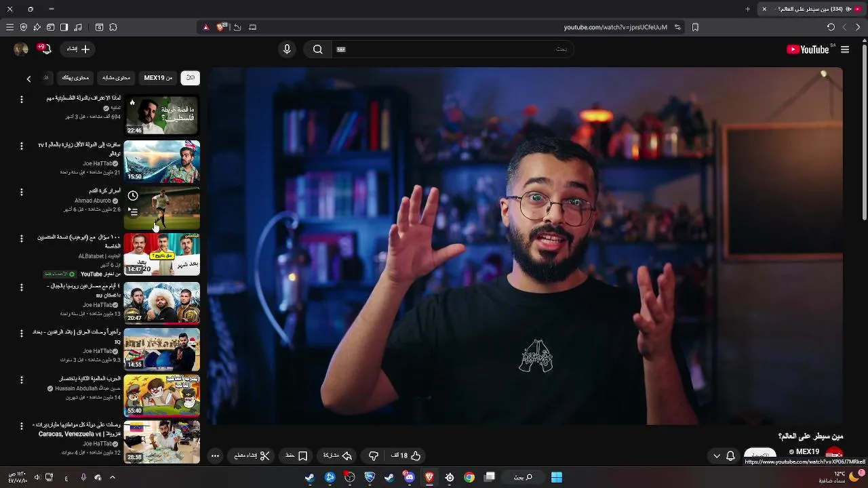Open the virtual keyboard icon in search

341,49
